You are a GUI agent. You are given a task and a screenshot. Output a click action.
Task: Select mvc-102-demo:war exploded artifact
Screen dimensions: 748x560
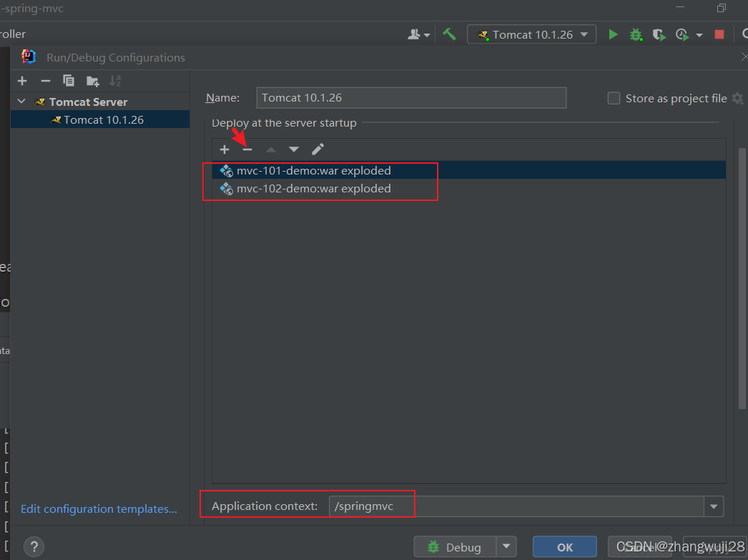coord(313,189)
